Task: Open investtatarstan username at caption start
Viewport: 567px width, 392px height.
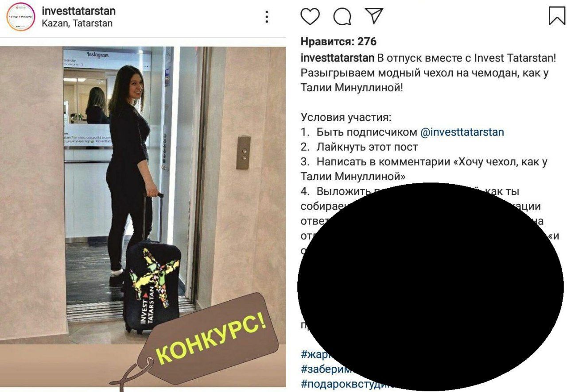Action: tap(338, 58)
